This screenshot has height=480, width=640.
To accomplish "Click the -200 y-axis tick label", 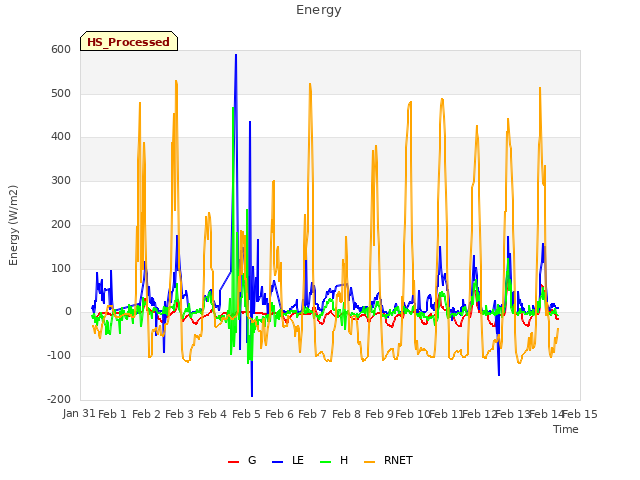I will pos(59,399).
